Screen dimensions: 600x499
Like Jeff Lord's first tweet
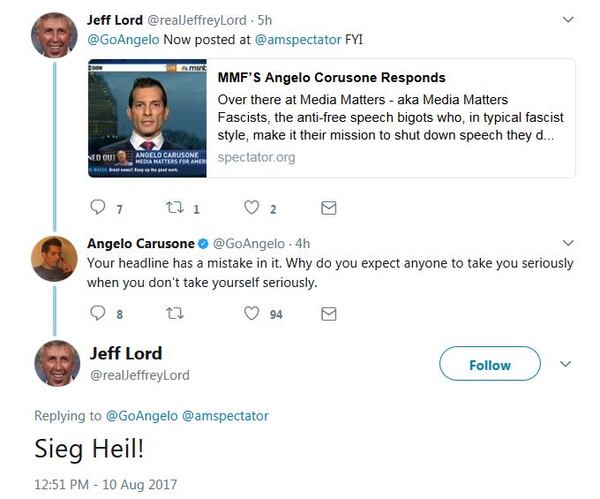coord(252,208)
